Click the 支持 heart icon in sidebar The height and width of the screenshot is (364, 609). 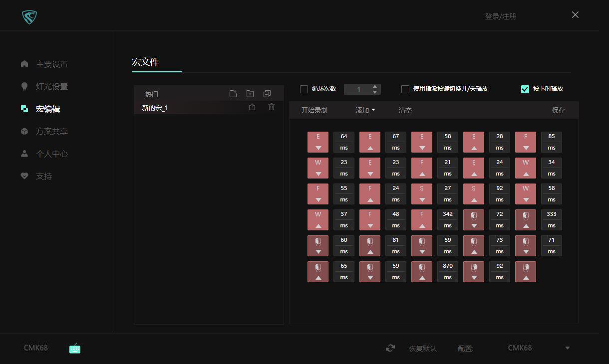(x=24, y=176)
